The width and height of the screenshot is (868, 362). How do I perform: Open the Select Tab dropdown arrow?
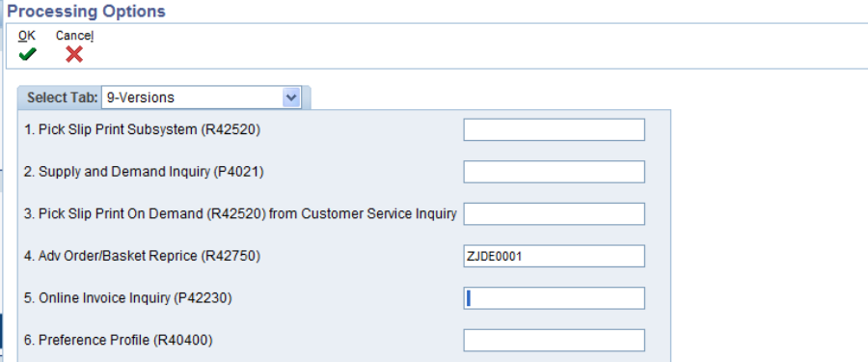point(290,97)
